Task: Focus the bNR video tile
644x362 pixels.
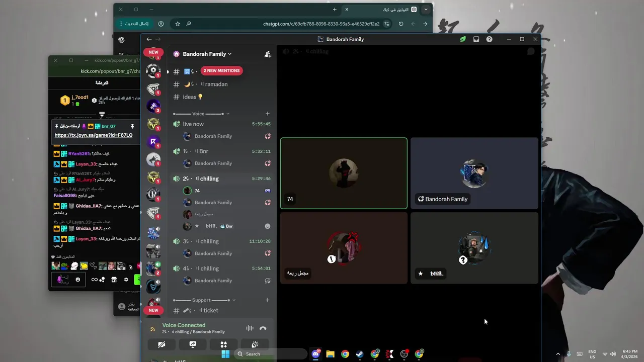Action: point(474,248)
